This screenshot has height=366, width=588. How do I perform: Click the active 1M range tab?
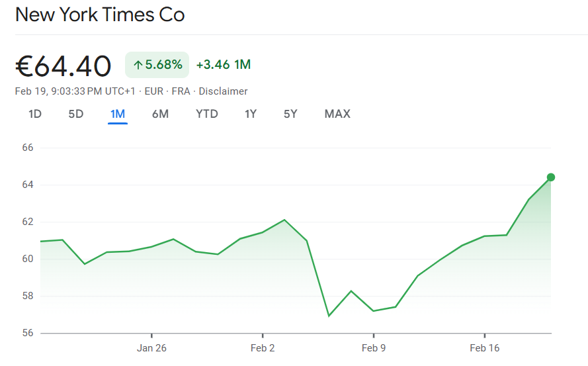[x=118, y=114]
